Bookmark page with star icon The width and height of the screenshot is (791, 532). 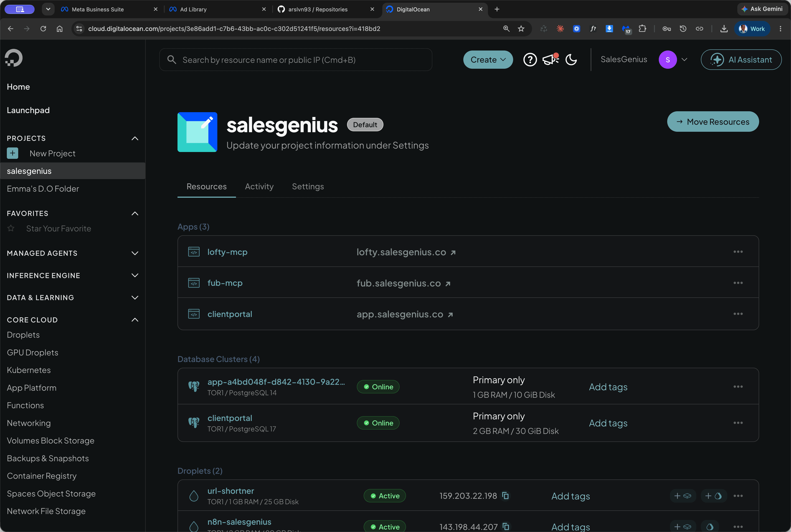click(521, 29)
